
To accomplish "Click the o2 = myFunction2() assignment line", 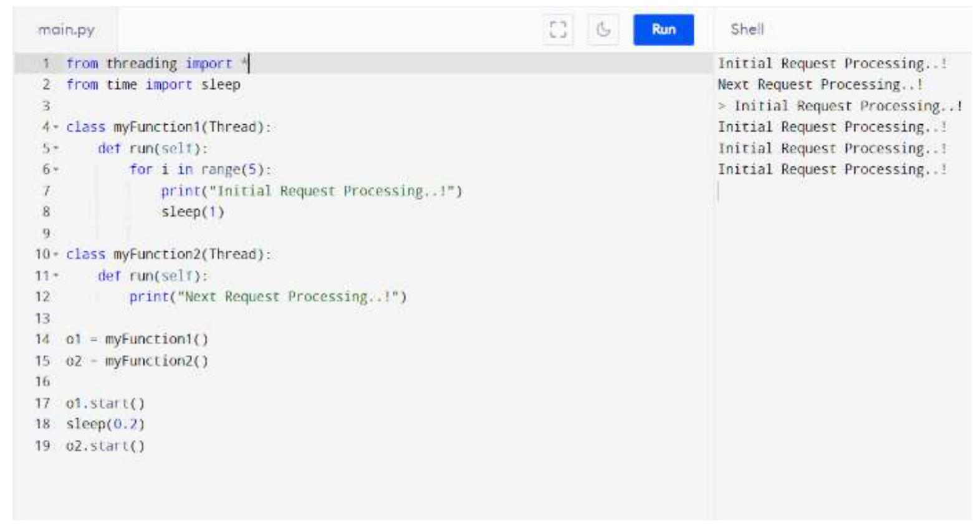I will click(x=137, y=361).
